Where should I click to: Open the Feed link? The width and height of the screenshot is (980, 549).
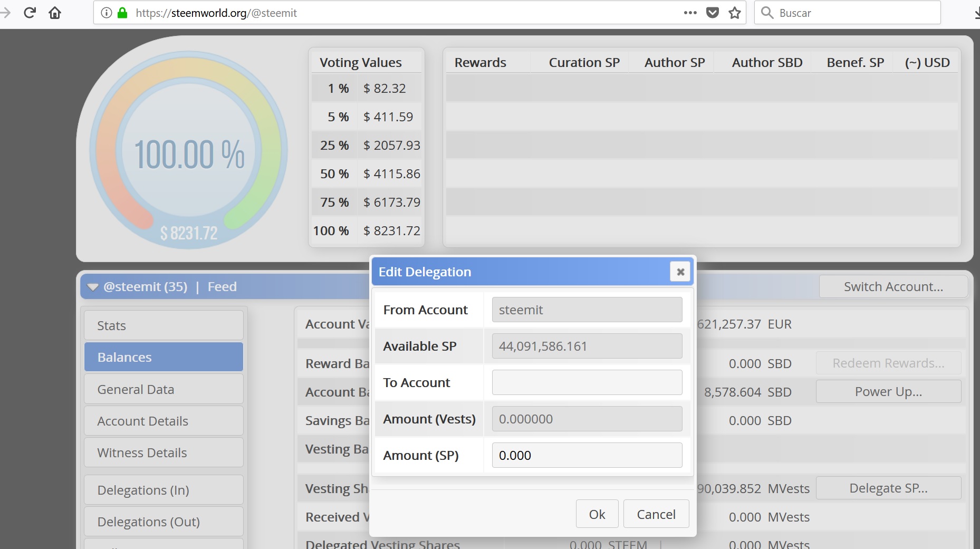pyautogui.click(x=222, y=286)
